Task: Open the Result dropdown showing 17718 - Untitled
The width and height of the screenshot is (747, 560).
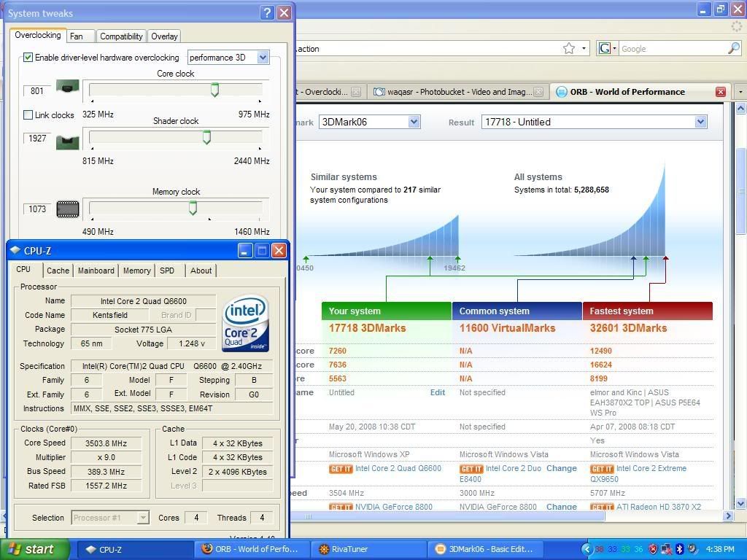Action: (700, 122)
